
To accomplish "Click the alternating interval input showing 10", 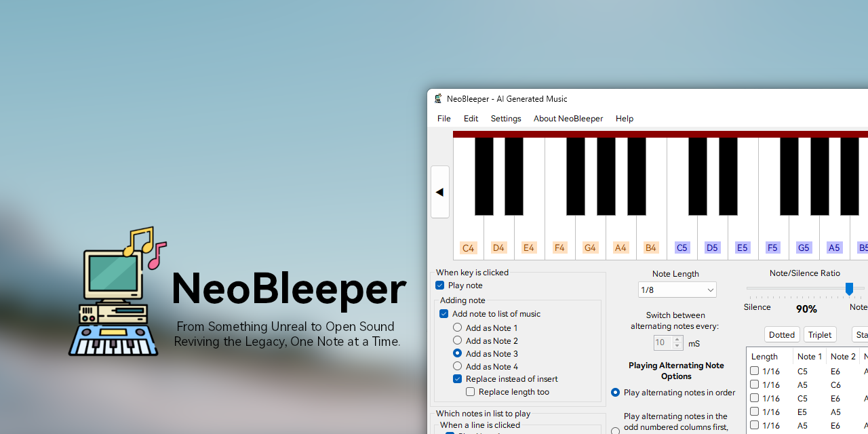I will 663,342.
